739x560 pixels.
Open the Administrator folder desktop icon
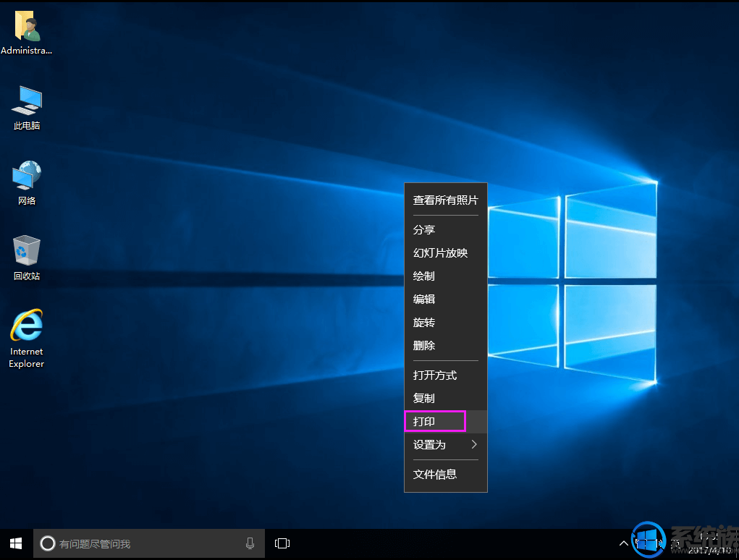coord(27,33)
